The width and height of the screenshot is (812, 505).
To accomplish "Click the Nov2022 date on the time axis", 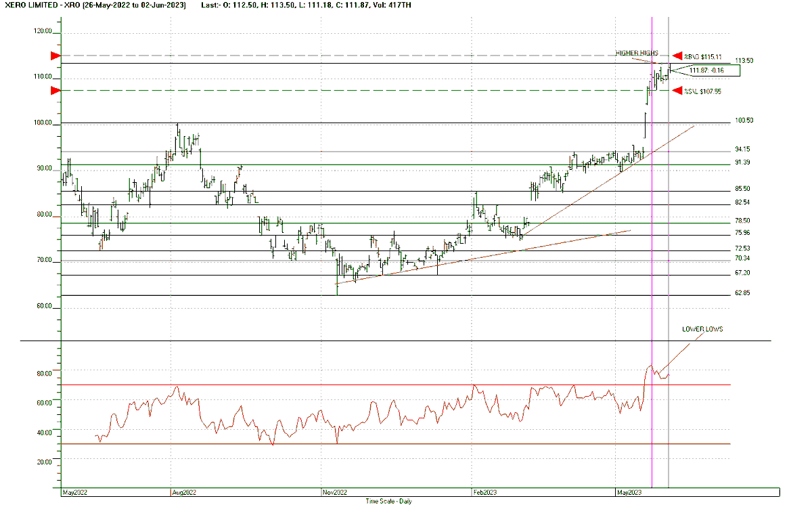I will (x=336, y=493).
